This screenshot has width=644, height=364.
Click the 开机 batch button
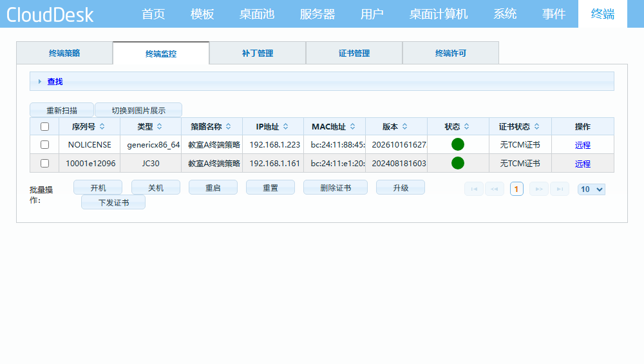[x=98, y=187]
